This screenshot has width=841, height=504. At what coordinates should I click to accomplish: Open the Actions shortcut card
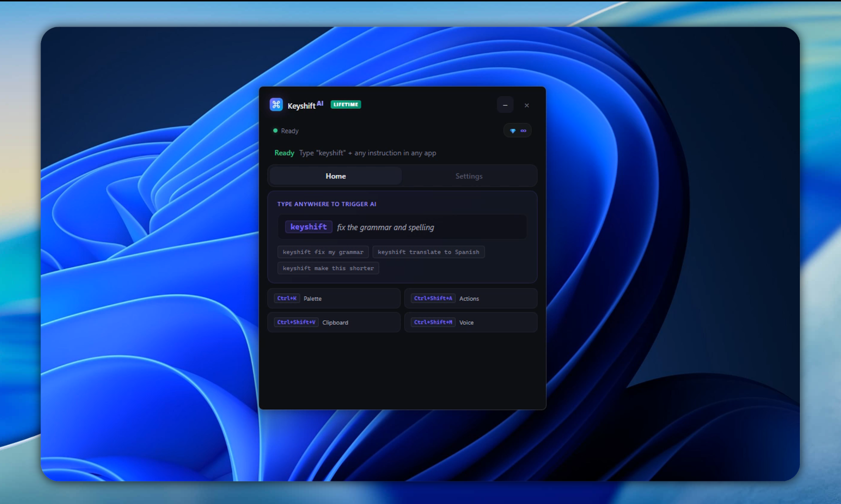(x=471, y=298)
